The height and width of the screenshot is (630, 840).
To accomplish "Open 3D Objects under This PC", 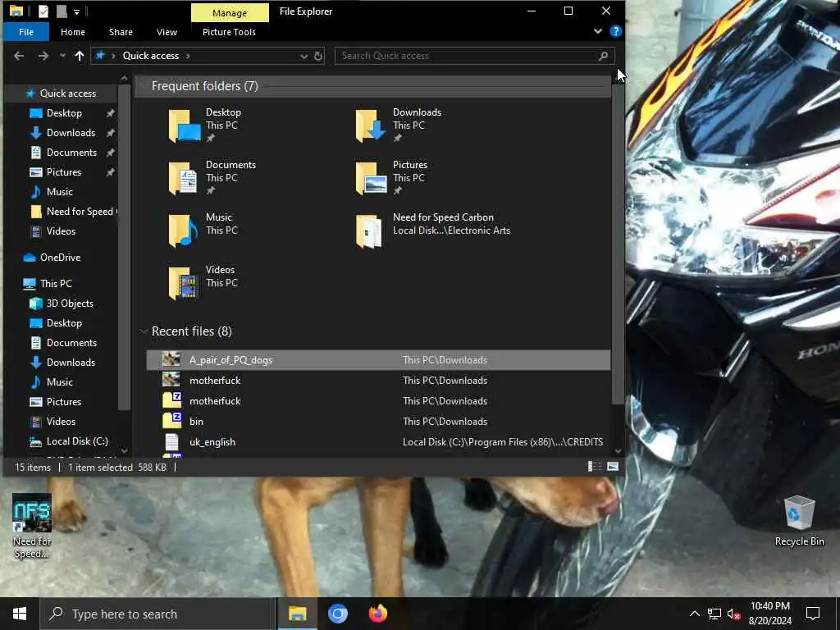I will click(x=70, y=304).
